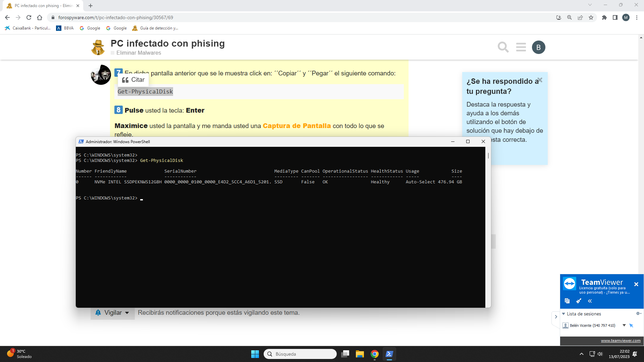Click the Chrome zoom magnifier icon

(570, 17)
